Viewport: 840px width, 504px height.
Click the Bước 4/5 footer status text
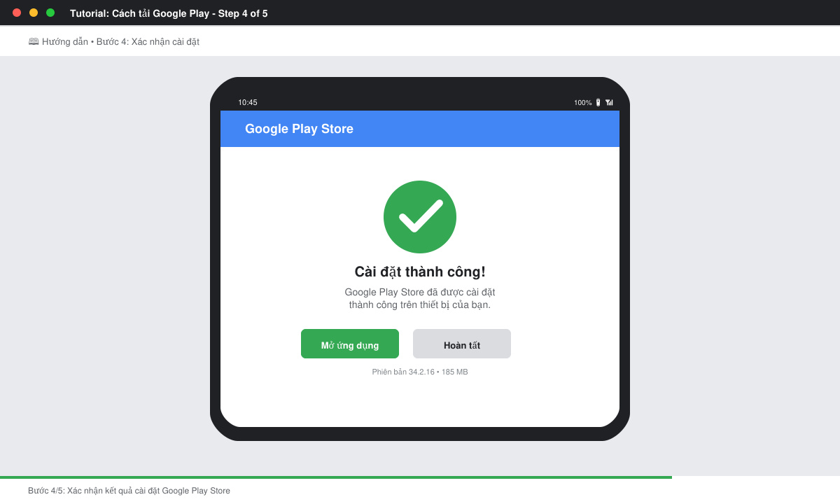tap(129, 491)
